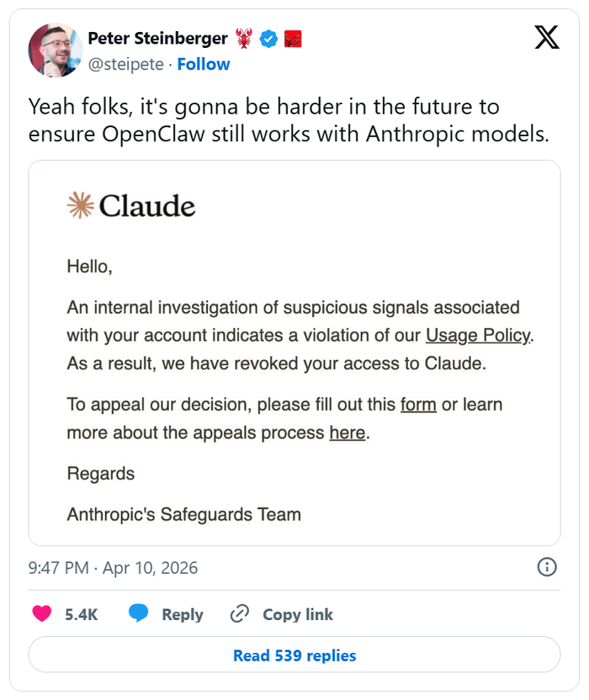Click the Claude starburst logo in email

coord(80,205)
